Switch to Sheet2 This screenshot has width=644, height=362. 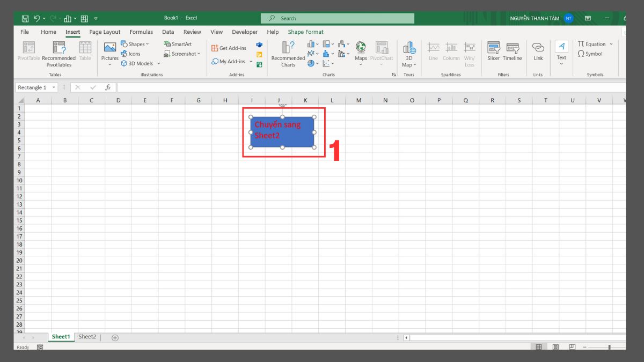coord(87,336)
